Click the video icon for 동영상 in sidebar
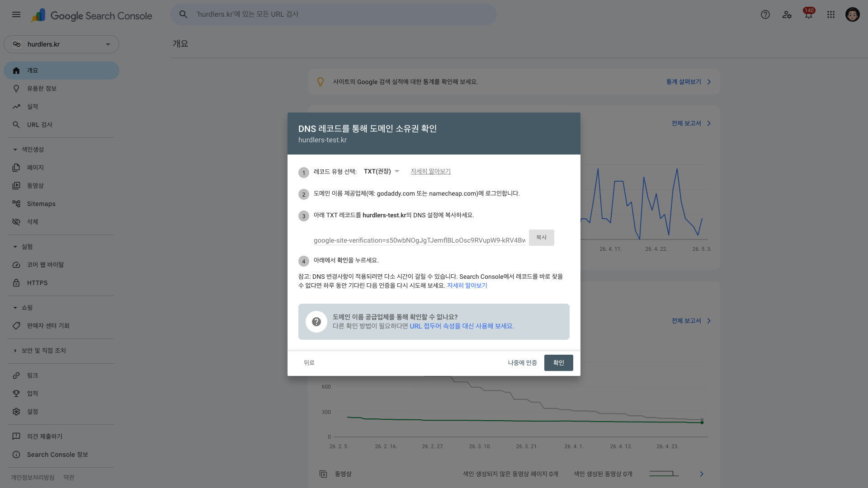The height and width of the screenshot is (488, 868). [16, 186]
